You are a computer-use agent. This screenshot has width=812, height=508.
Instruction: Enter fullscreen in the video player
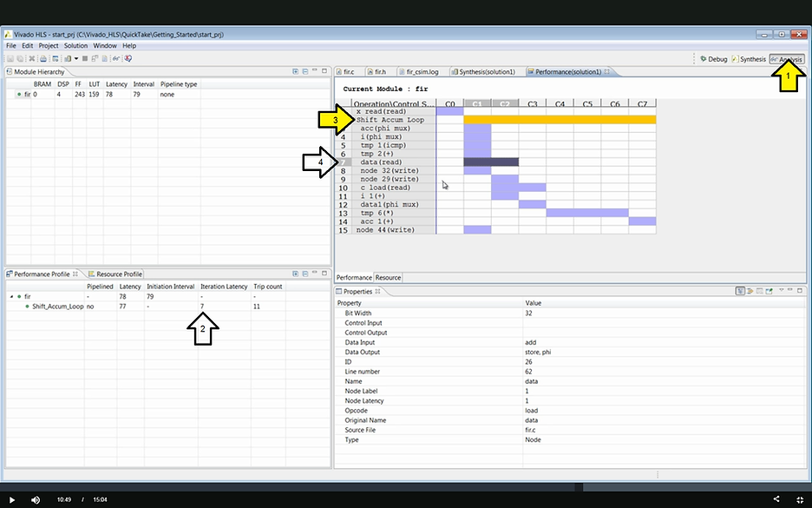pos(799,499)
